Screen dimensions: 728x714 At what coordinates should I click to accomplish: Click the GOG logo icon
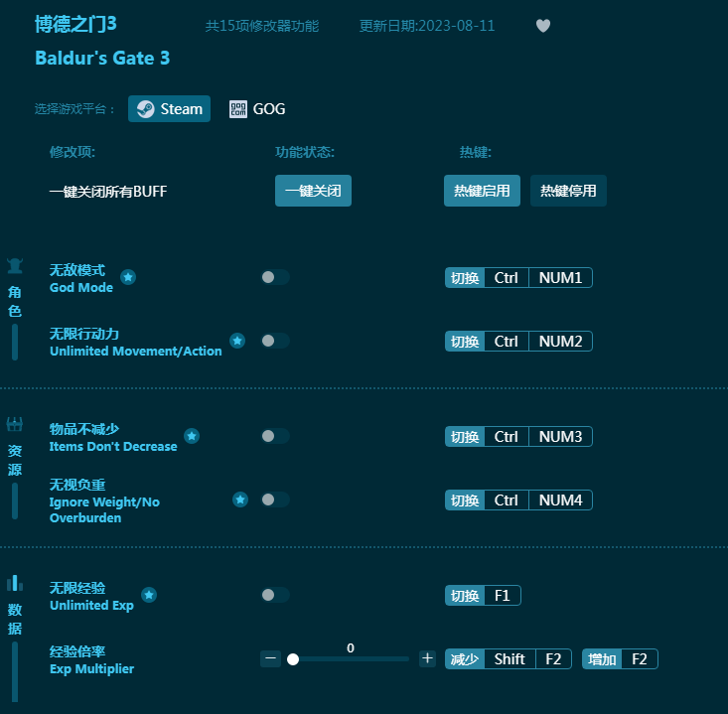(x=238, y=109)
